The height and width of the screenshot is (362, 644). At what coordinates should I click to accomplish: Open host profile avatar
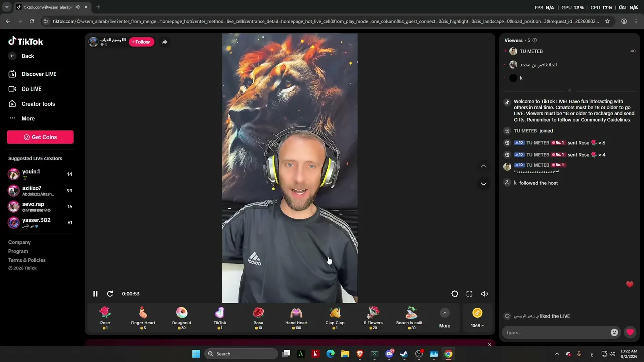(93, 42)
